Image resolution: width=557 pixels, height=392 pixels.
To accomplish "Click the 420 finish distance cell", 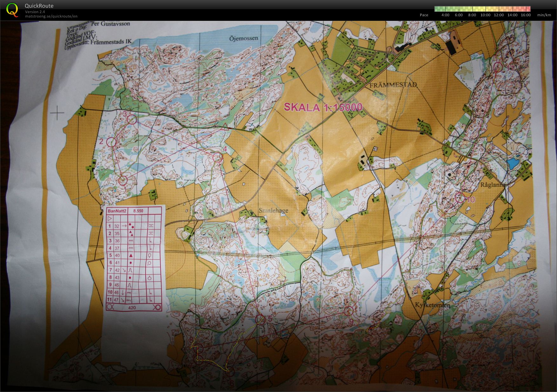I will coord(132,308).
